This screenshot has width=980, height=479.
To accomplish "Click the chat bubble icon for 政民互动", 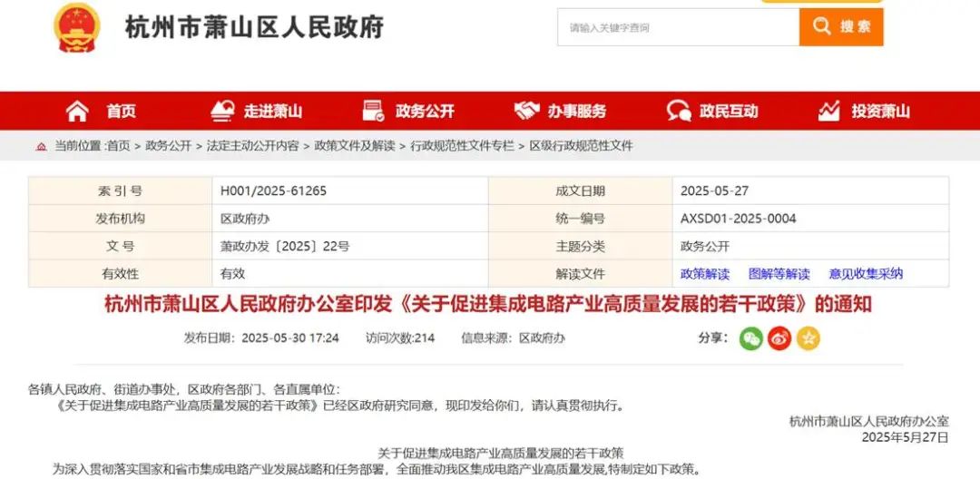I will [x=678, y=111].
